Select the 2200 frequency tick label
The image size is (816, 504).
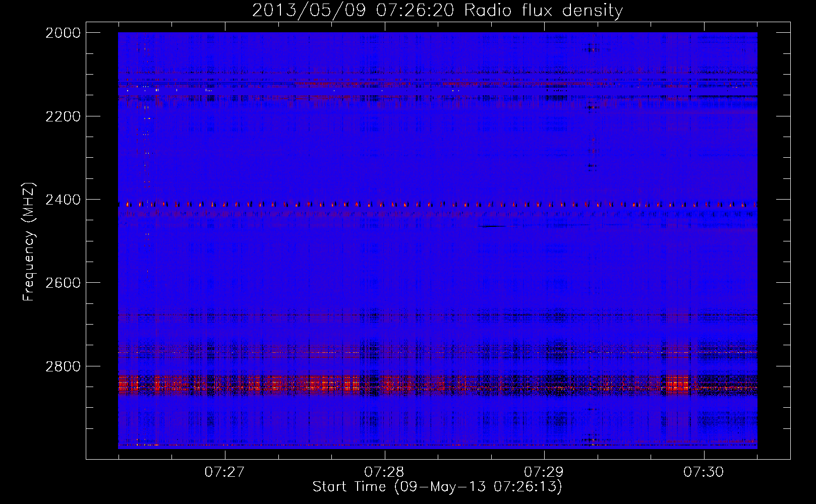coord(63,116)
